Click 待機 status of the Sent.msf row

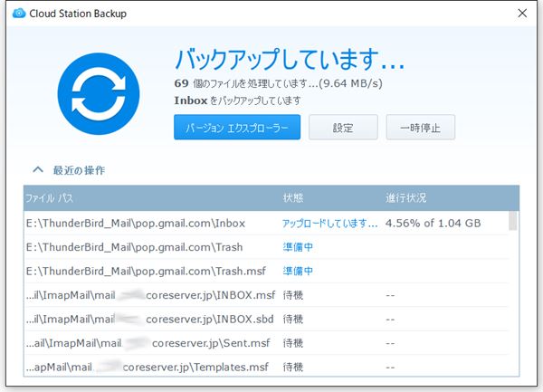pyautogui.click(x=293, y=343)
